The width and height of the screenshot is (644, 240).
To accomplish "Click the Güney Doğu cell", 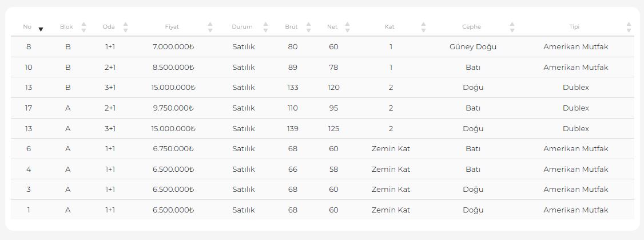I will (472, 47).
